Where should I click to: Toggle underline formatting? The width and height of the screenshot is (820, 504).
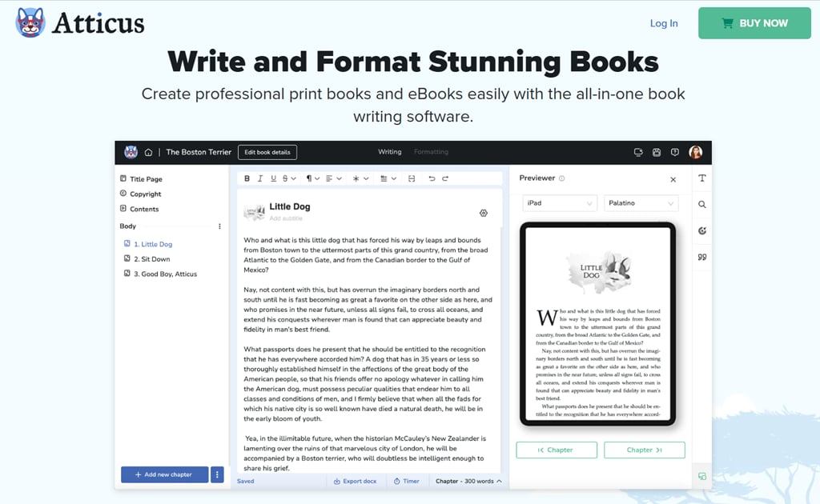[273, 178]
